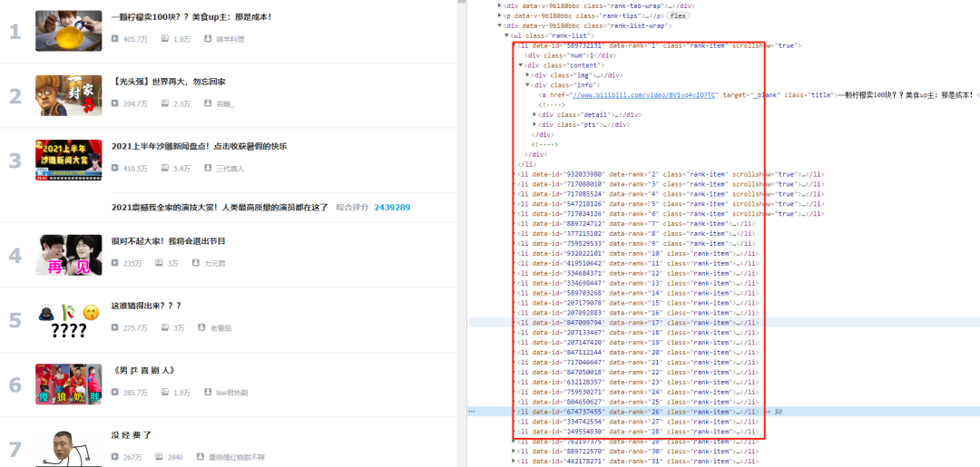
Task: Click the danmaku icon beside 5.4万
Action: [x=165, y=168]
